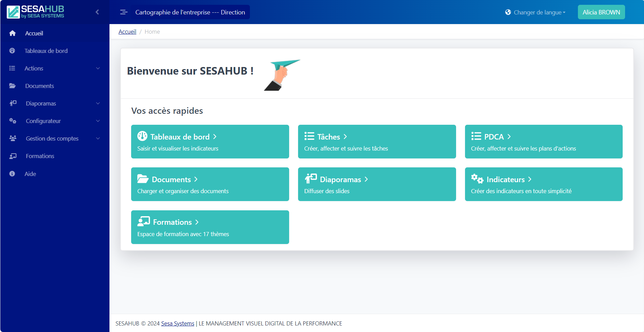Click the folder icon next to Documents in sidebar
The image size is (644, 332).
click(12, 86)
